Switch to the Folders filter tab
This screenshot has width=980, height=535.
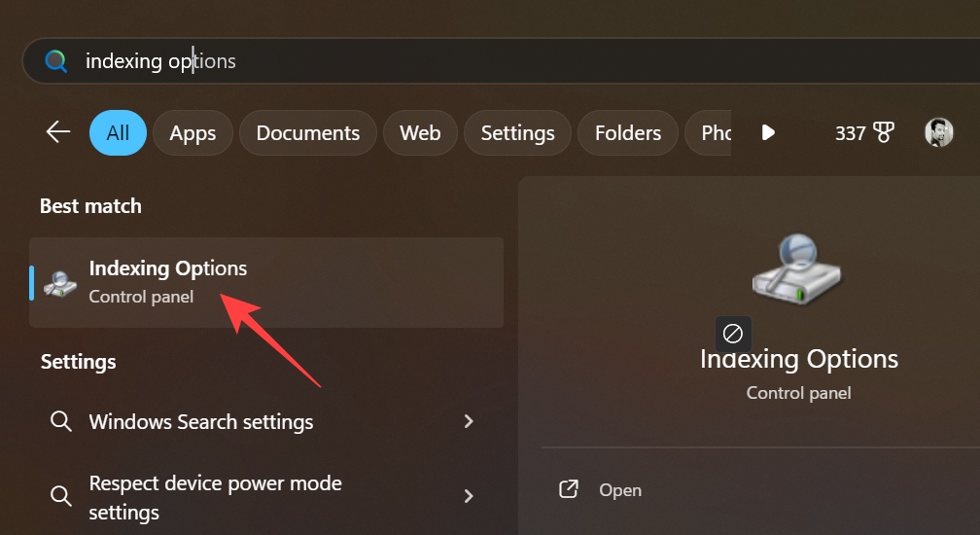(x=627, y=132)
